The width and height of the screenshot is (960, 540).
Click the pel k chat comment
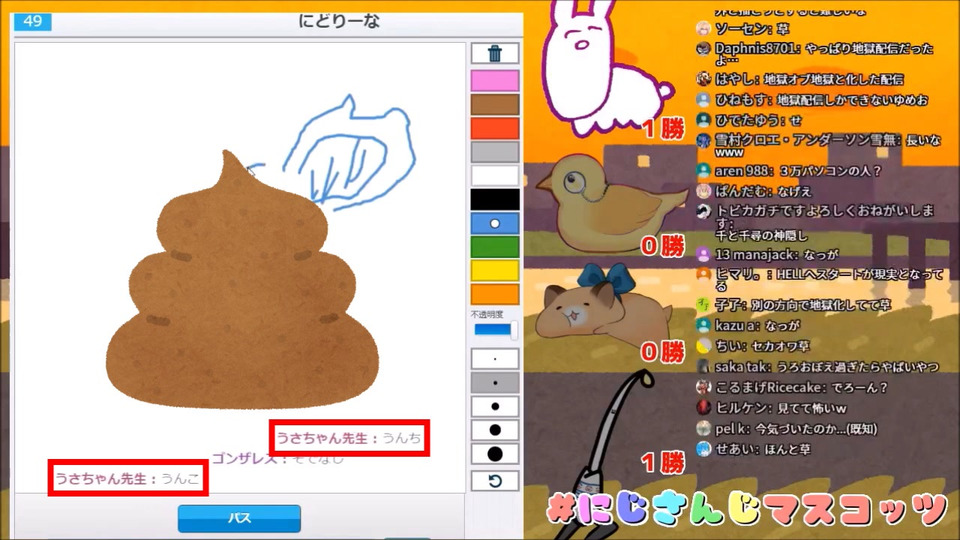(x=787, y=429)
